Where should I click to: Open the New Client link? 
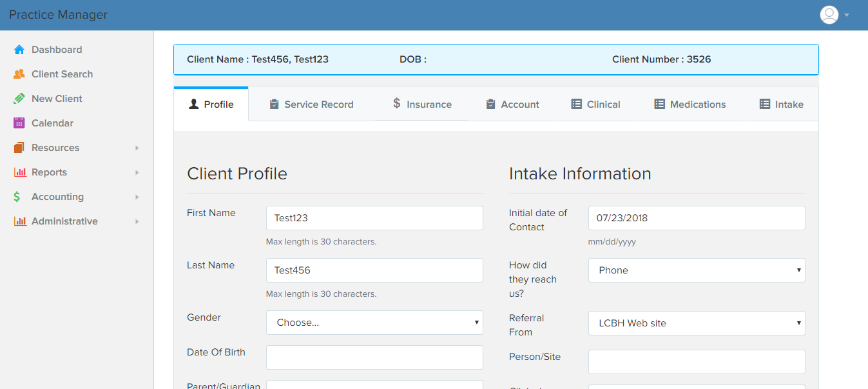coord(57,99)
